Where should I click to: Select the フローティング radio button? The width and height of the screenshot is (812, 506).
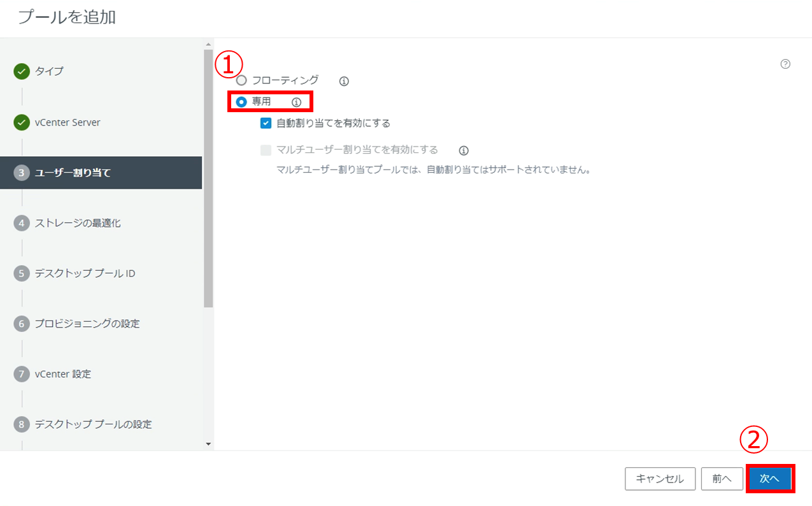(x=241, y=81)
